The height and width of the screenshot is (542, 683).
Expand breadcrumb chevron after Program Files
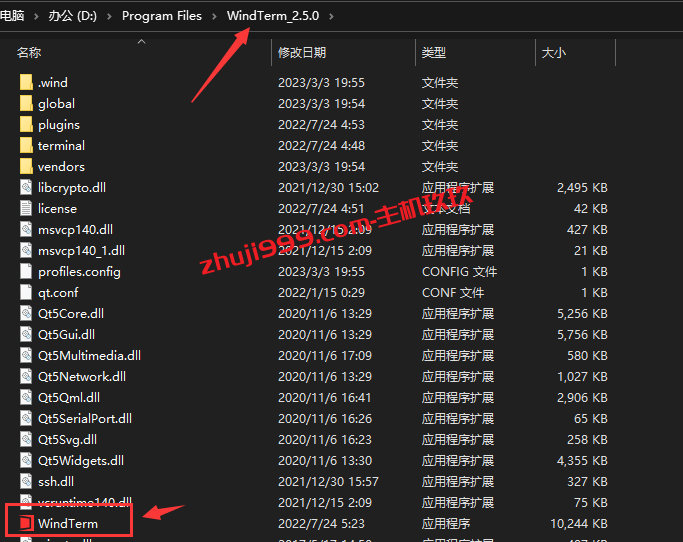214,16
